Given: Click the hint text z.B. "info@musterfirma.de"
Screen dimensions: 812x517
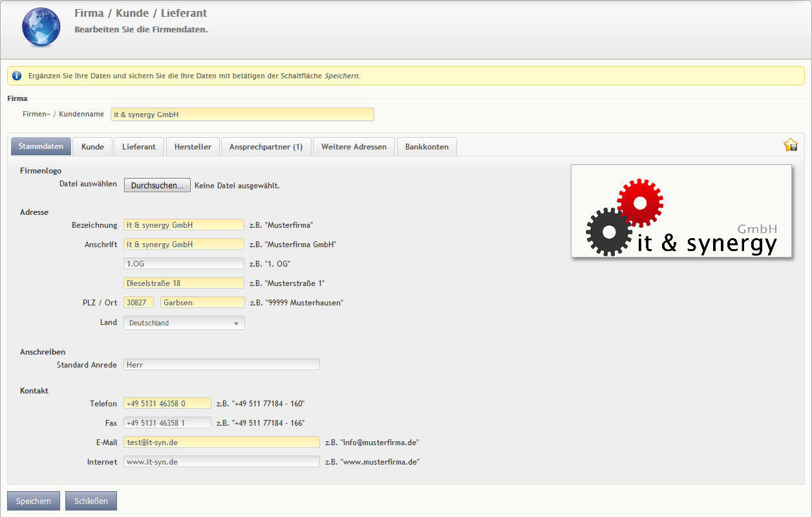Looking at the screenshot, I should [372, 443].
